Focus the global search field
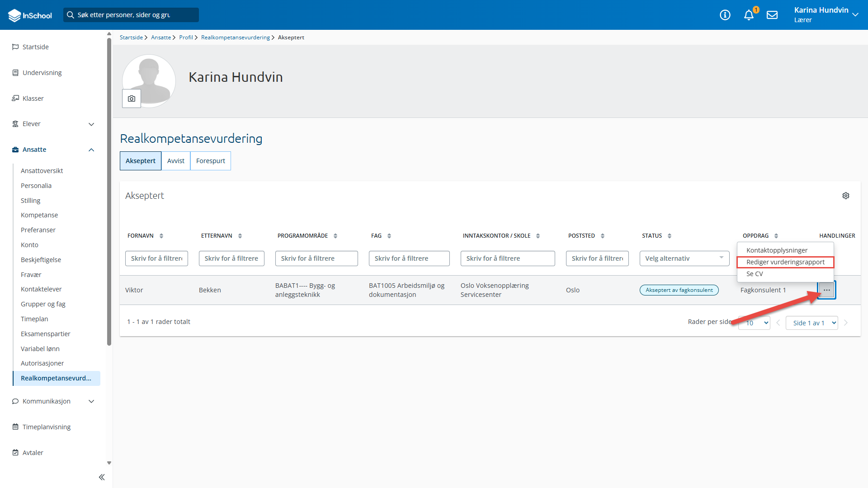Viewport: 868px width, 488px height. (131, 15)
